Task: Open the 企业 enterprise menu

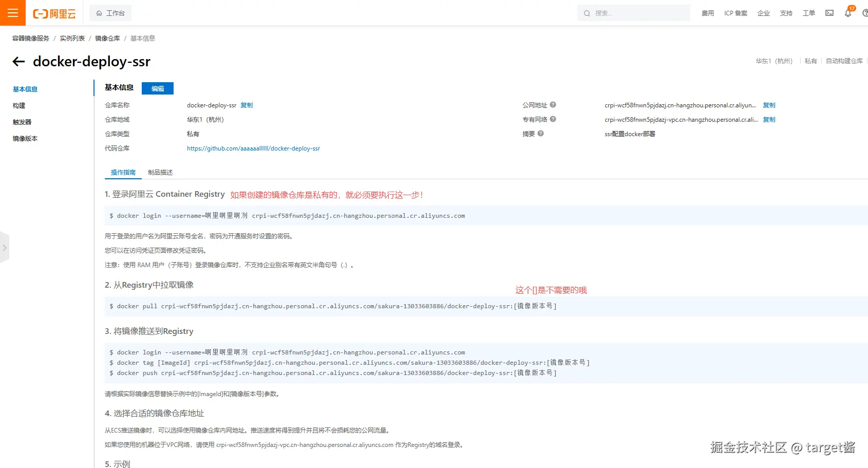Action: [764, 13]
